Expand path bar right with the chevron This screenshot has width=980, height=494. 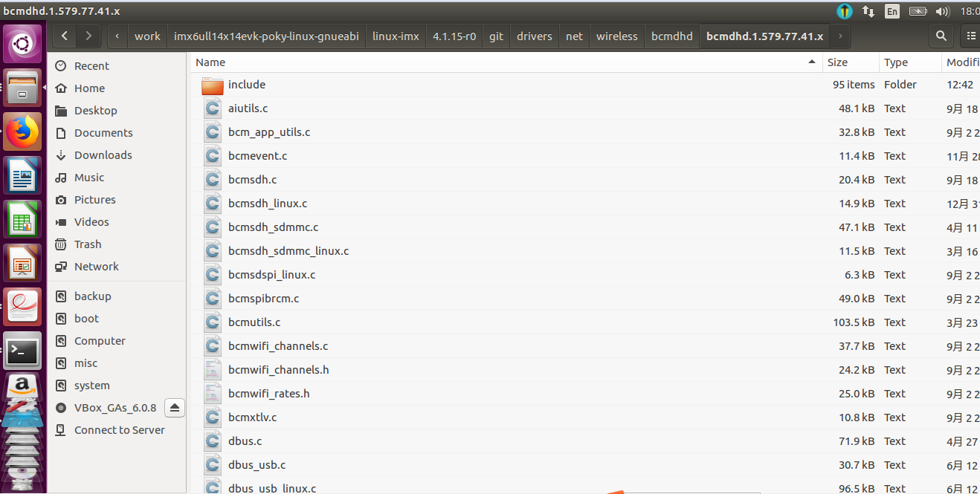coord(840,36)
